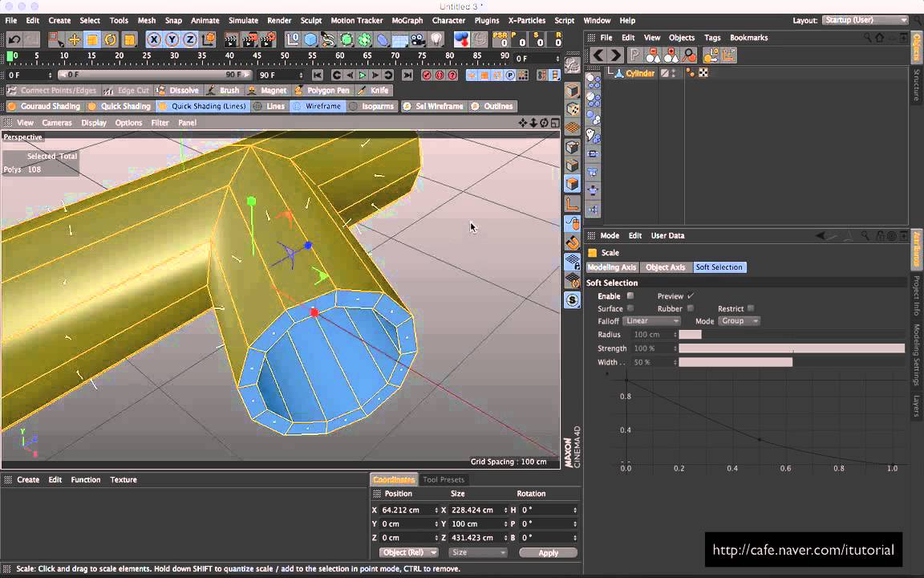
Task: Switch to the Tool Presets tab
Action: [x=443, y=479]
